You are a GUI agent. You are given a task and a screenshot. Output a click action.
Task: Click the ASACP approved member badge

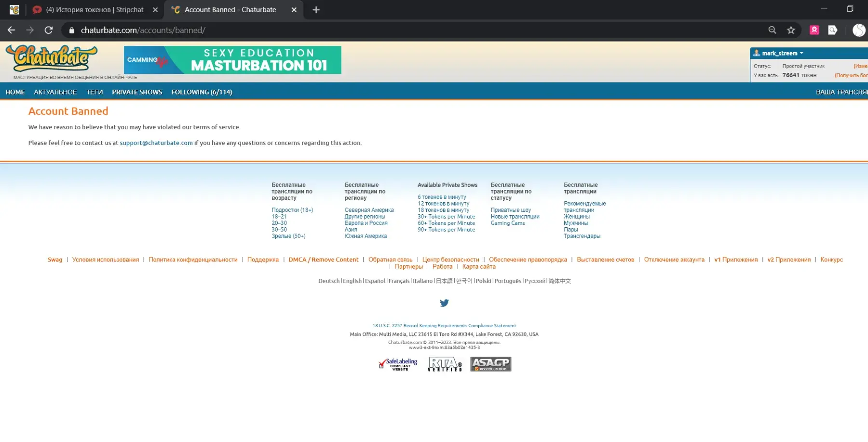click(491, 364)
